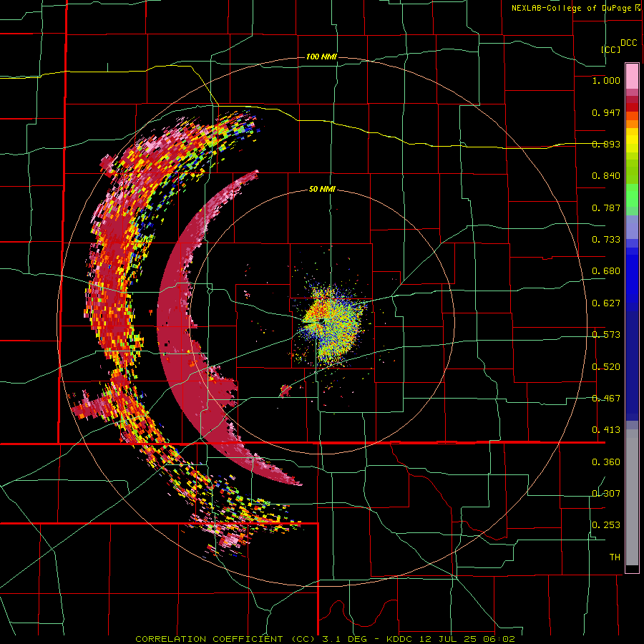Click the 0.360 legend value
The width and height of the screenshot is (644, 644).
pos(606,462)
